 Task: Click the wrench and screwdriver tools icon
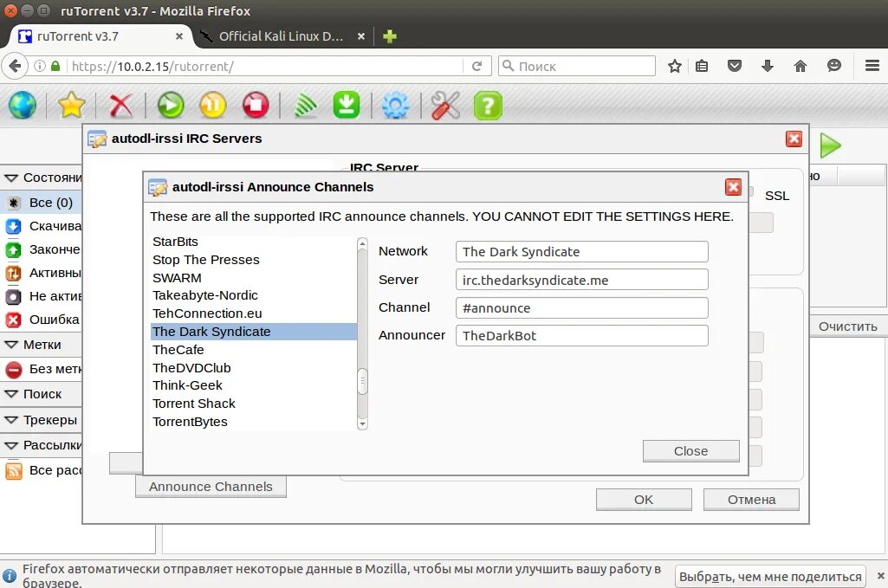click(445, 106)
